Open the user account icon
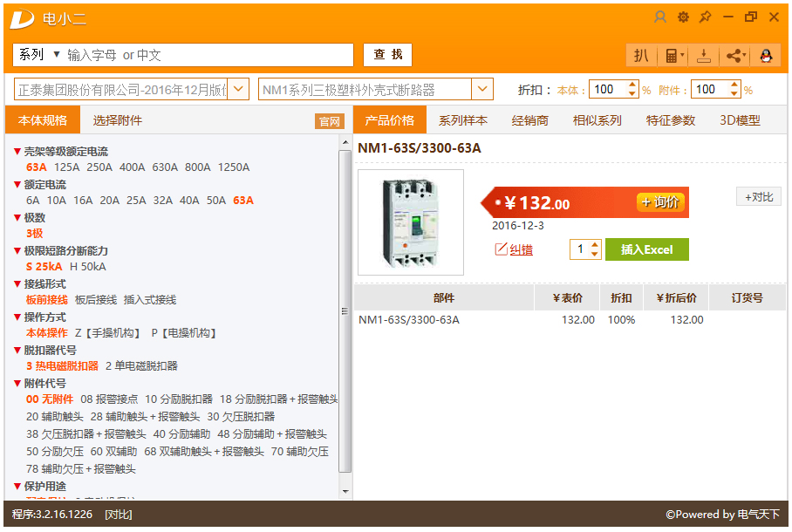 pyautogui.click(x=659, y=17)
